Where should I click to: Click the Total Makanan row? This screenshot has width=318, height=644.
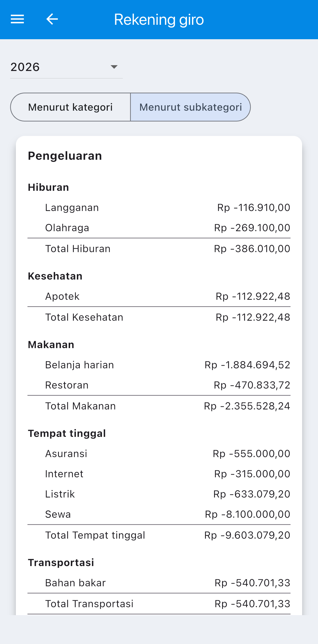point(159,406)
